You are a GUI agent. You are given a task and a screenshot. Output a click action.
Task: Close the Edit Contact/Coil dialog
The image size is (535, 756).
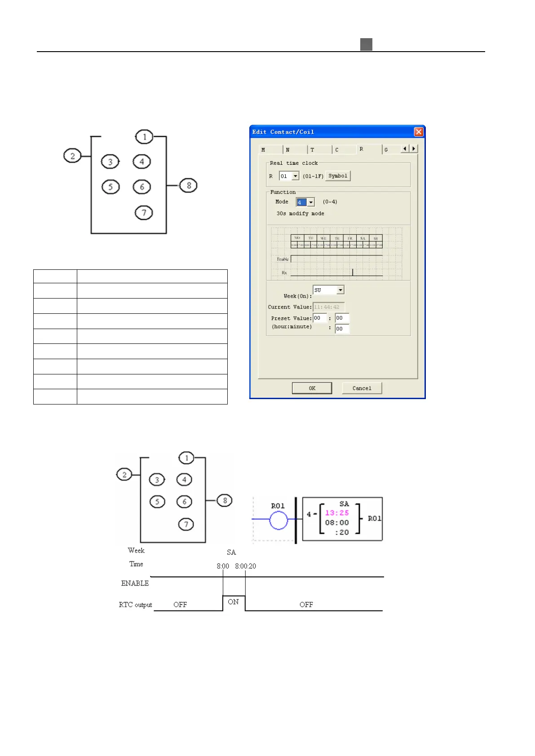[418, 132]
